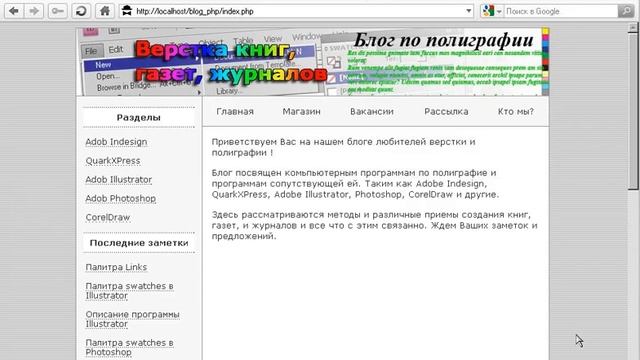Click the Google search input field
This screenshot has width=640, height=360.
[x=561, y=11]
